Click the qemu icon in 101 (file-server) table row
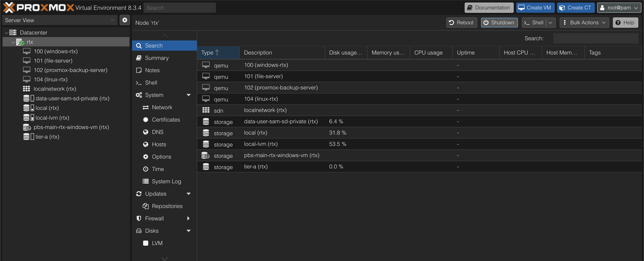This screenshot has height=261, width=644. tap(206, 76)
